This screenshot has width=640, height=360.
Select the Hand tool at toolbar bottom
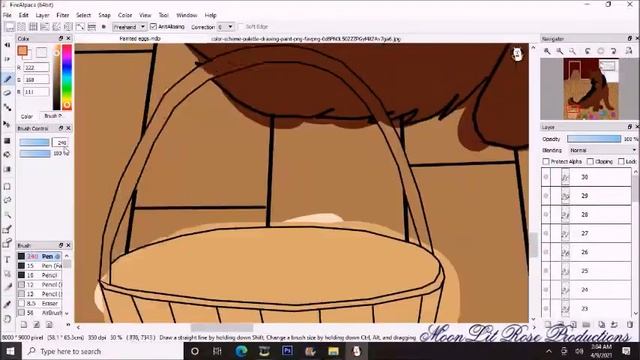coord(7,319)
